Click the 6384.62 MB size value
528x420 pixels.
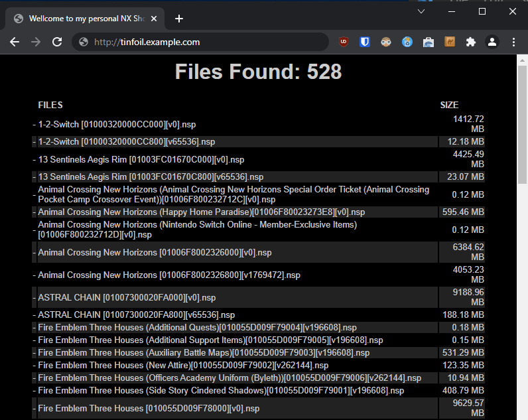(x=468, y=252)
